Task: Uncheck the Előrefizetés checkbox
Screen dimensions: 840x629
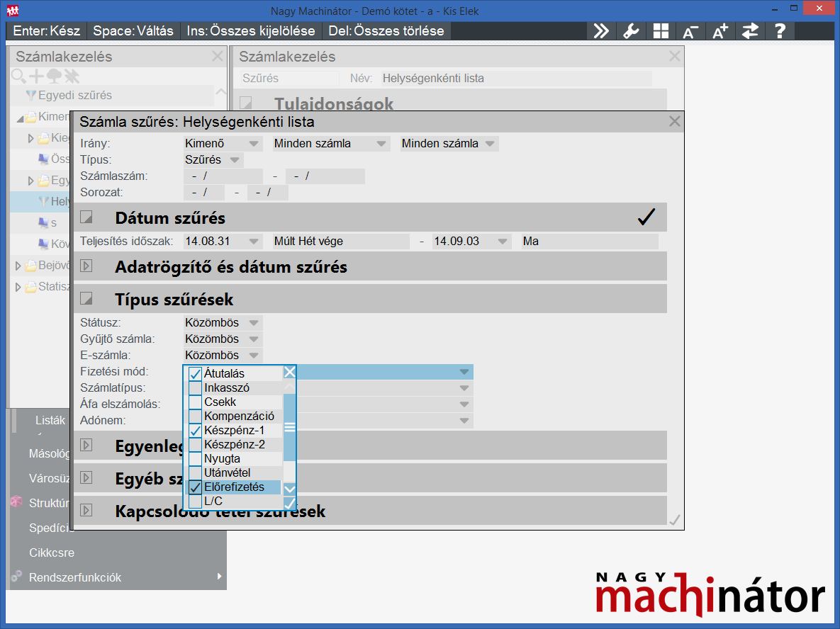Action: click(195, 487)
